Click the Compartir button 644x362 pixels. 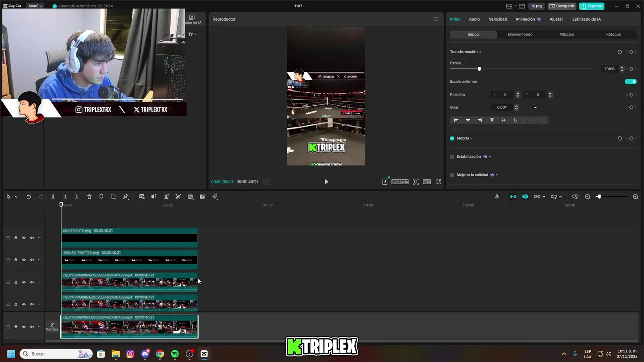[x=562, y=6]
